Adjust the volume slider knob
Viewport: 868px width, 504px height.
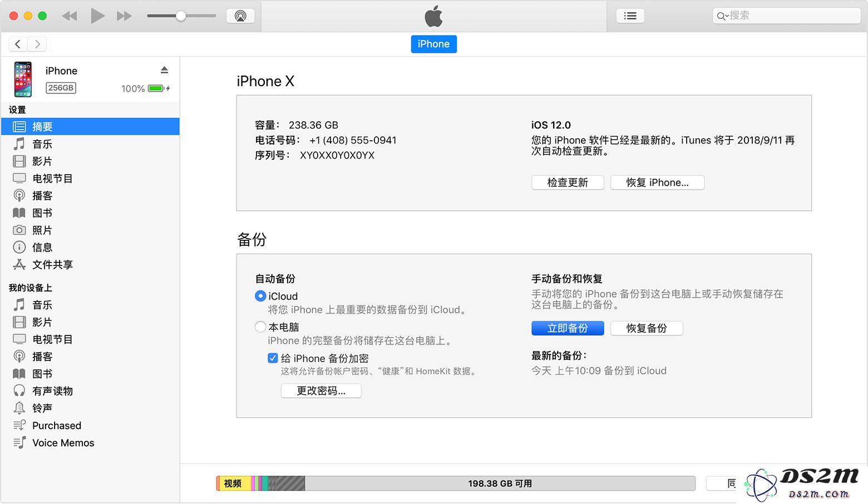(x=181, y=16)
